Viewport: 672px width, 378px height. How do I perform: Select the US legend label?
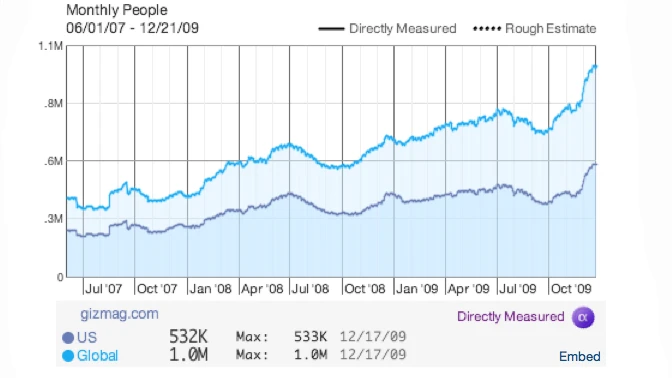pyautogui.click(x=87, y=337)
